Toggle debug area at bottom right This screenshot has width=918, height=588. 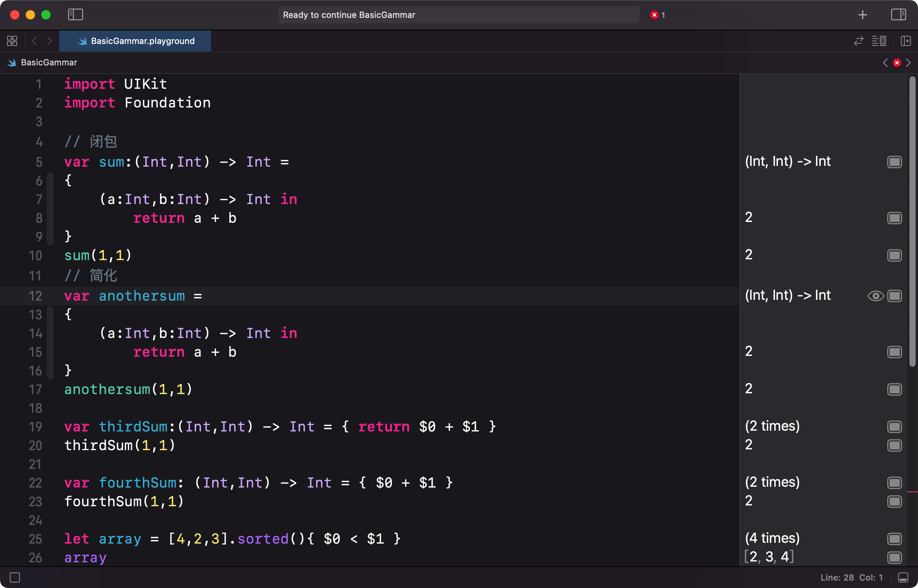point(903,577)
